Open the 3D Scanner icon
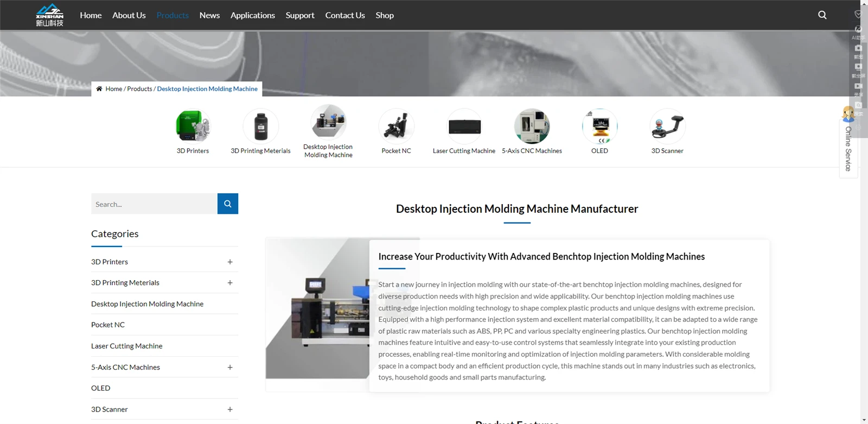Viewport: 868px width, 424px height. pos(667,125)
